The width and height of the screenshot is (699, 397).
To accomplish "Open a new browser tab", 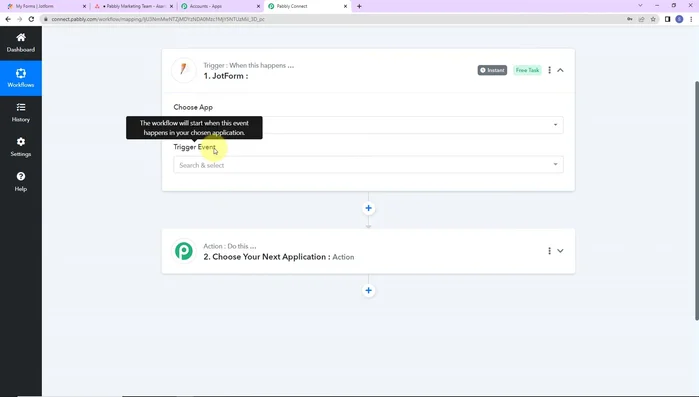I will (359, 6).
